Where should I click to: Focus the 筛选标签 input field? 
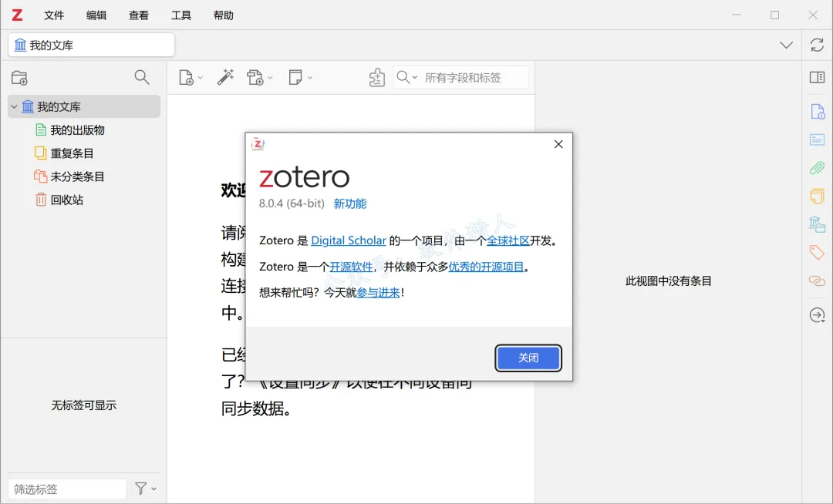[x=67, y=489]
